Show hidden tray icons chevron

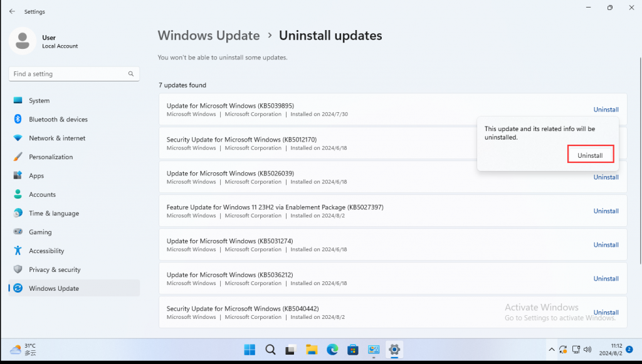click(x=552, y=350)
